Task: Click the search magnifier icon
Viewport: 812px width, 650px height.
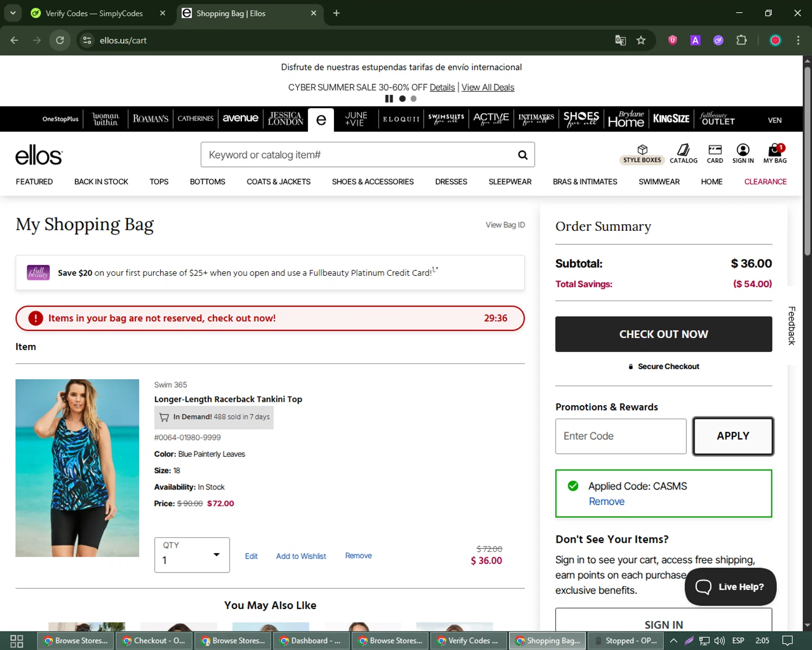Action: [x=522, y=155]
